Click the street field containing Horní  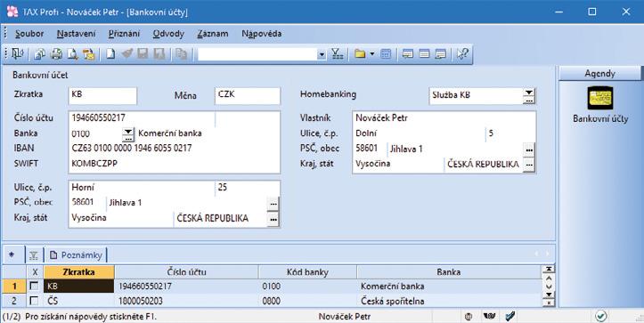click(x=142, y=188)
